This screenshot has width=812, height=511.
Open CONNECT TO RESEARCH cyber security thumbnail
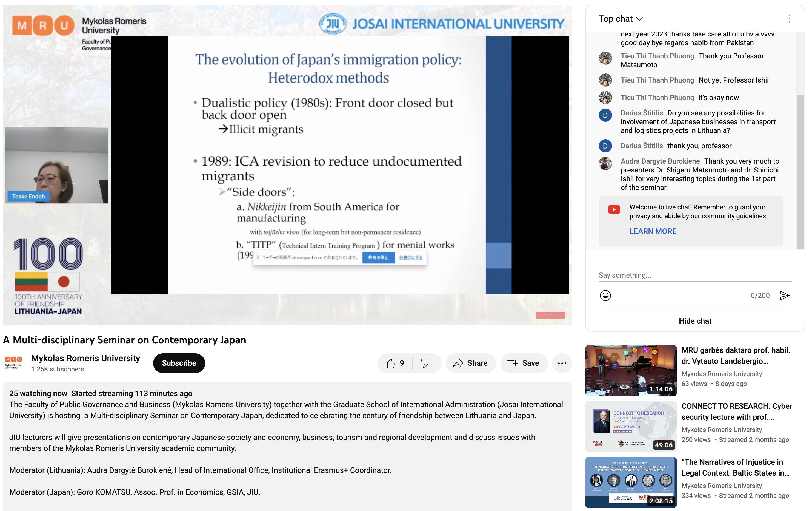coord(631,426)
